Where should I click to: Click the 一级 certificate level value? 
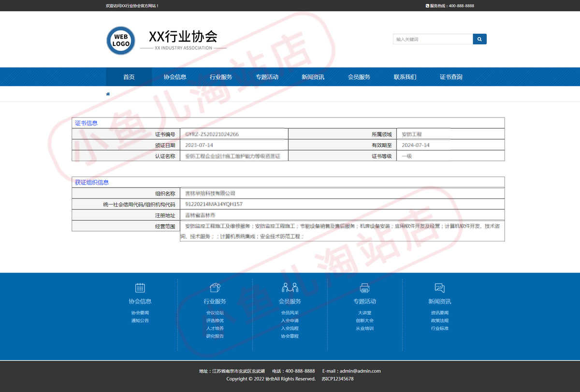point(407,156)
